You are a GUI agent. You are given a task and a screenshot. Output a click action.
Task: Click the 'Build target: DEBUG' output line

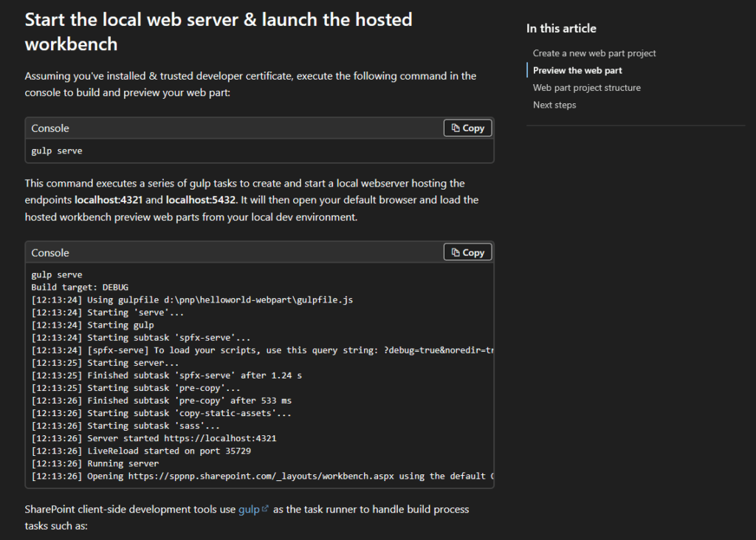80,288
